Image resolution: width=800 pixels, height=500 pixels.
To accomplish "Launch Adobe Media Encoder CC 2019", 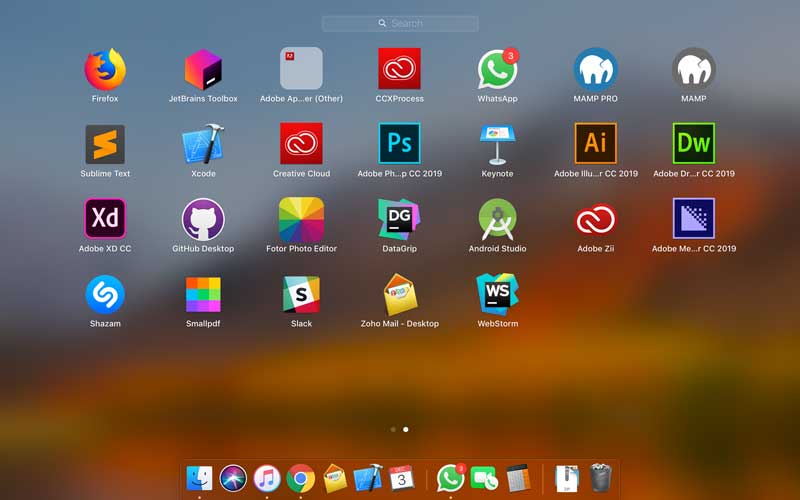I will (693, 218).
